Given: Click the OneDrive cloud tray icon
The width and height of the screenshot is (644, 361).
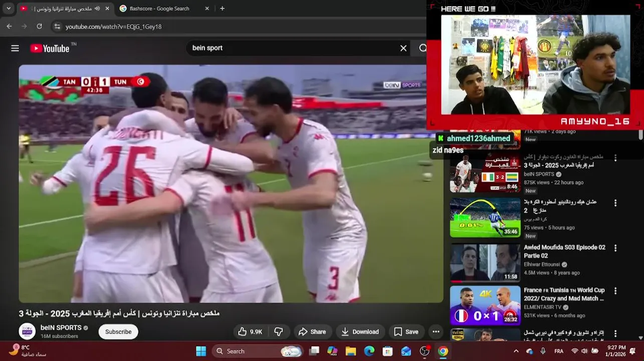Looking at the screenshot, I should click(x=530, y=351).
